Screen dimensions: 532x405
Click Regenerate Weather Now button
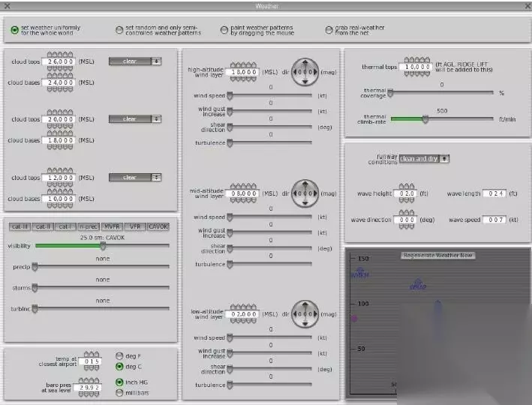click(x=438, y=256)
